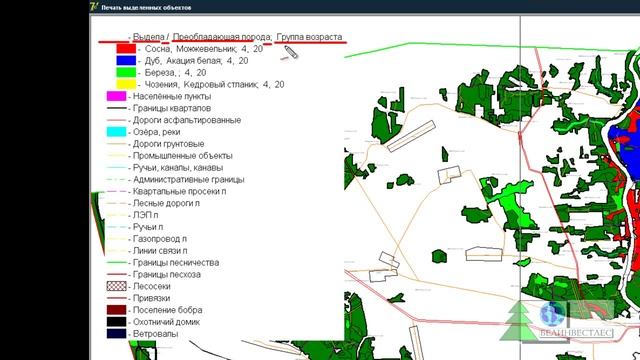Click the navy Ветровалы legend swatch
This screenshot has height=360, width=640.
click(116, 333)
